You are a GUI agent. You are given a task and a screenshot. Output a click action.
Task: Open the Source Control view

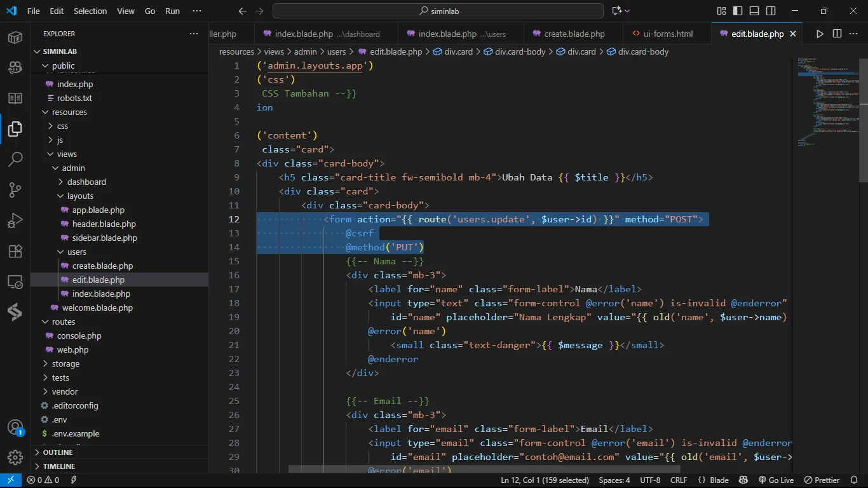[15, 189]
